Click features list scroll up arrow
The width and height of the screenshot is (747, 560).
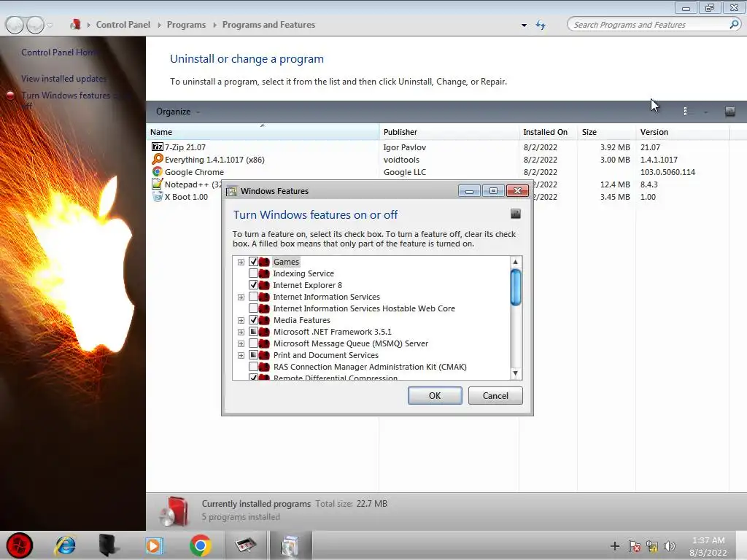point(516,262)
